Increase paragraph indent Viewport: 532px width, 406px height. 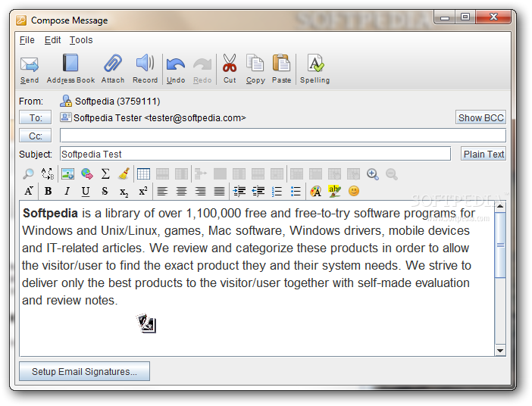point(239,192)
